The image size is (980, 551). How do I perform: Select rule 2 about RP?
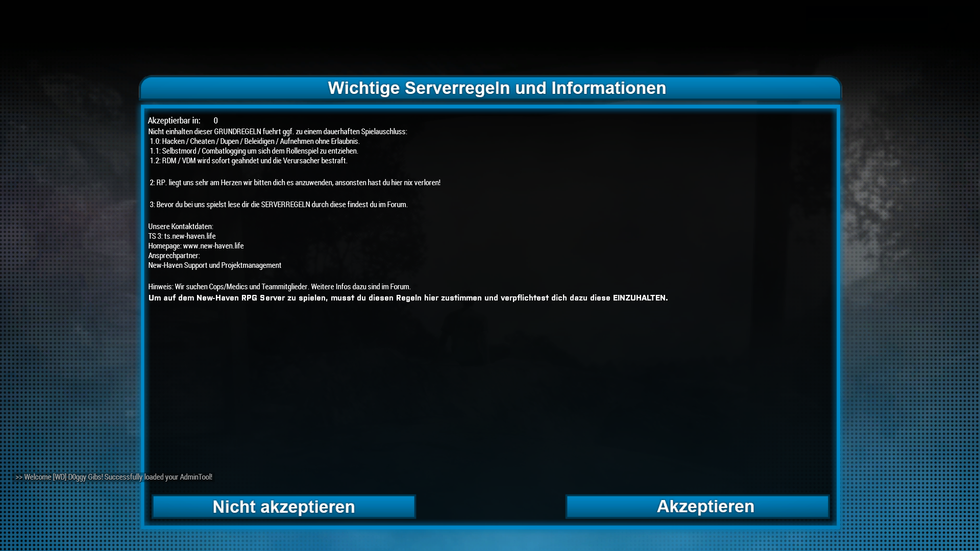pos(295,183)
